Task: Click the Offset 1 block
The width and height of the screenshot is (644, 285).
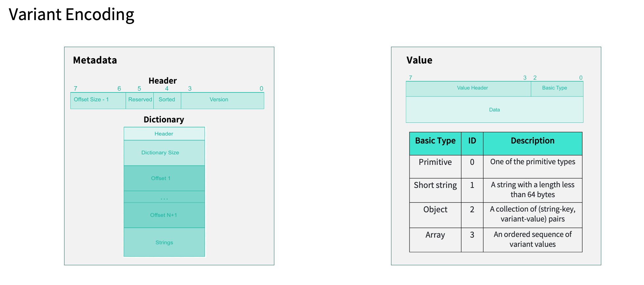Action: 164,178
